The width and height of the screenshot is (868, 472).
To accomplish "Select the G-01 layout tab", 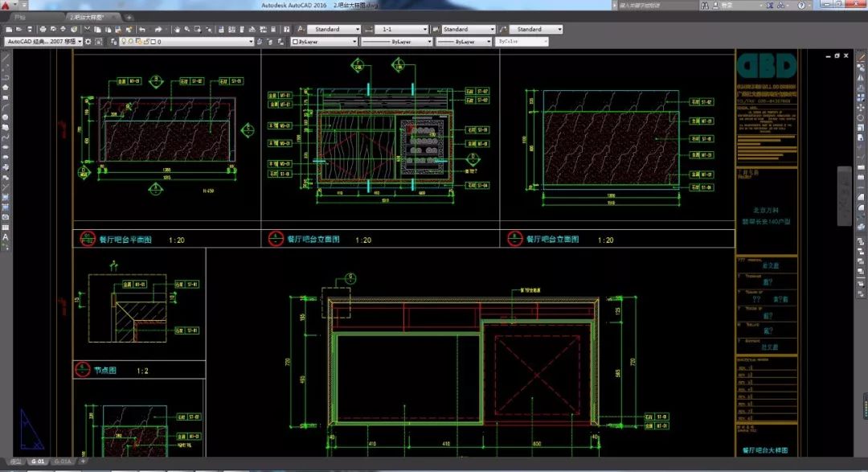I will (37, 462).
